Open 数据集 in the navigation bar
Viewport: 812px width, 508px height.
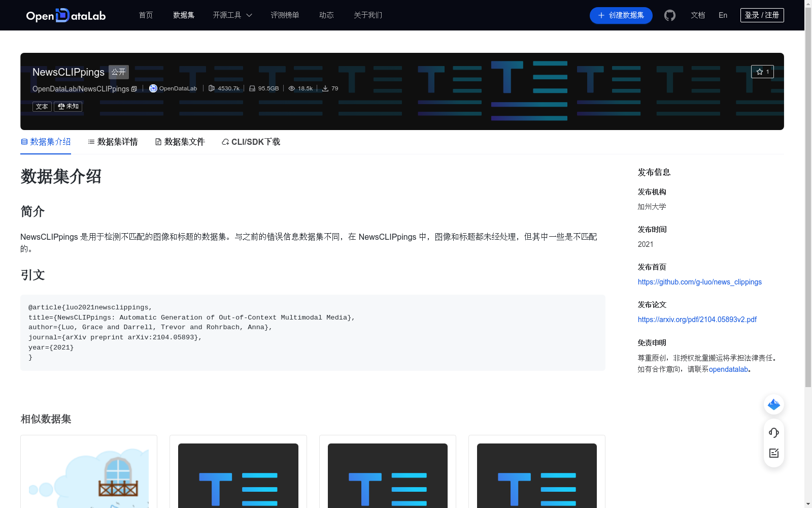184,15
